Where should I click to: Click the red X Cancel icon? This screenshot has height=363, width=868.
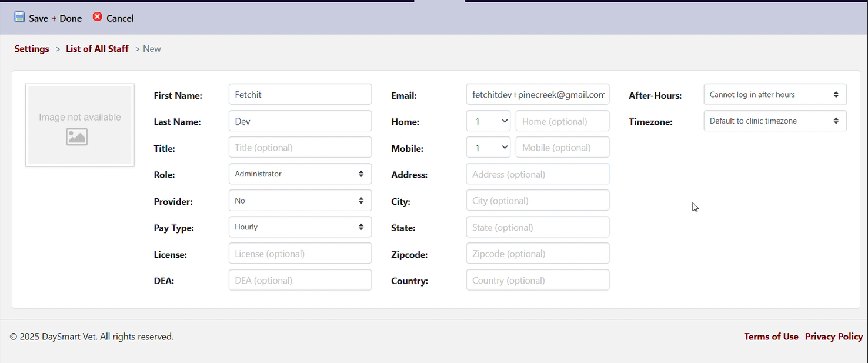point(98,17)
